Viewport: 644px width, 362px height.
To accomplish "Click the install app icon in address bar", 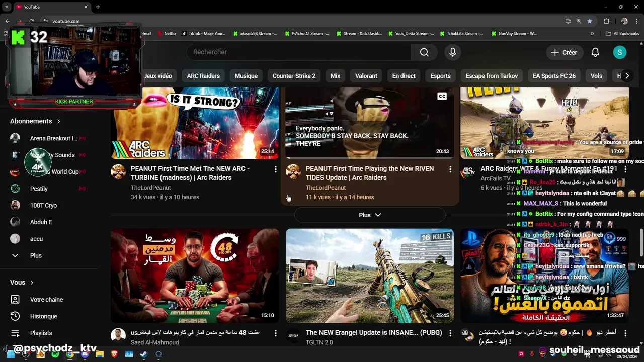I will coord(568,21).
